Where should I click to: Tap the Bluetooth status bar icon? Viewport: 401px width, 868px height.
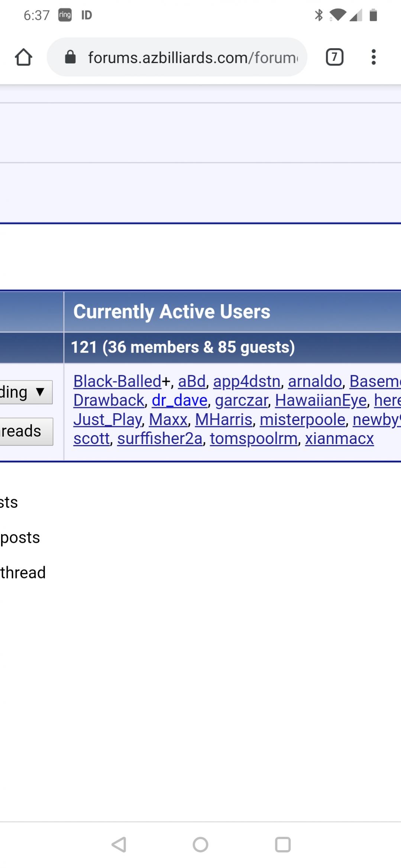point(318,15)
